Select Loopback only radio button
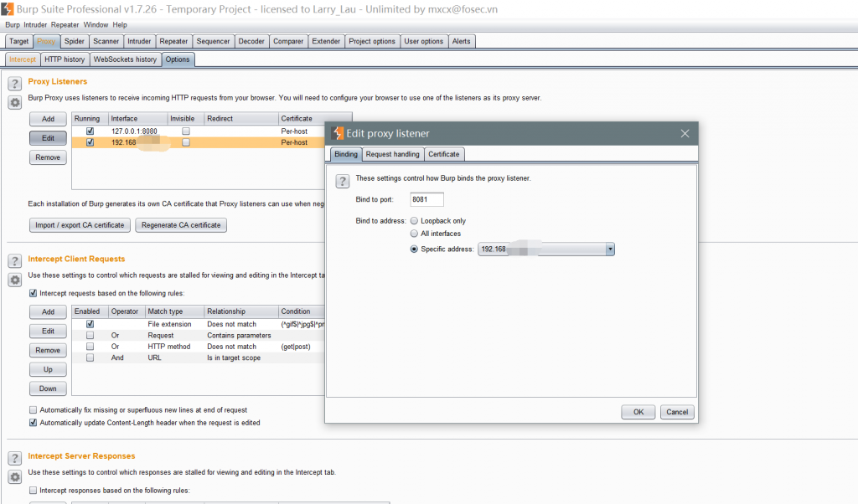 coord(414,221)
